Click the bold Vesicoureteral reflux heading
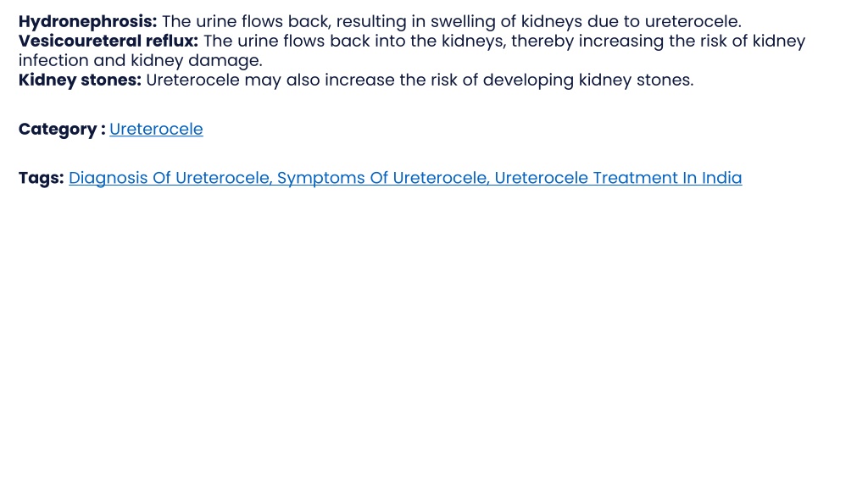Image resolution: width=868 pixels, height=488 pixels. 108,41
